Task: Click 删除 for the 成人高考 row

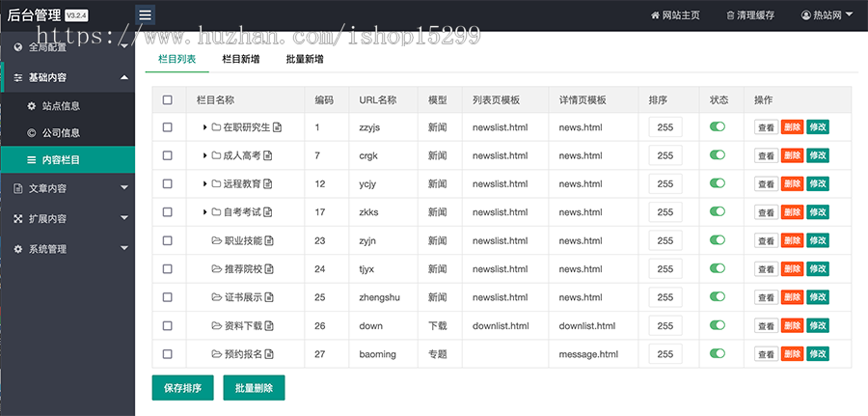Action: [792, 155]
